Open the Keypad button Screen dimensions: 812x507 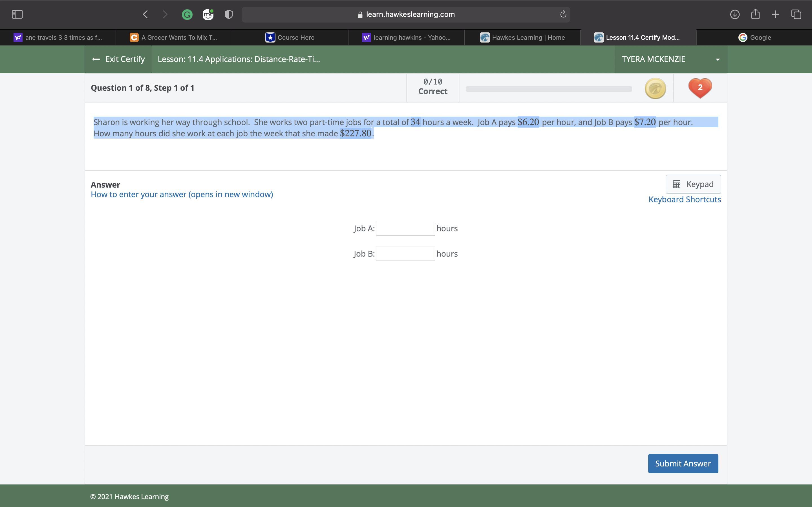click(x=693, y=184)
